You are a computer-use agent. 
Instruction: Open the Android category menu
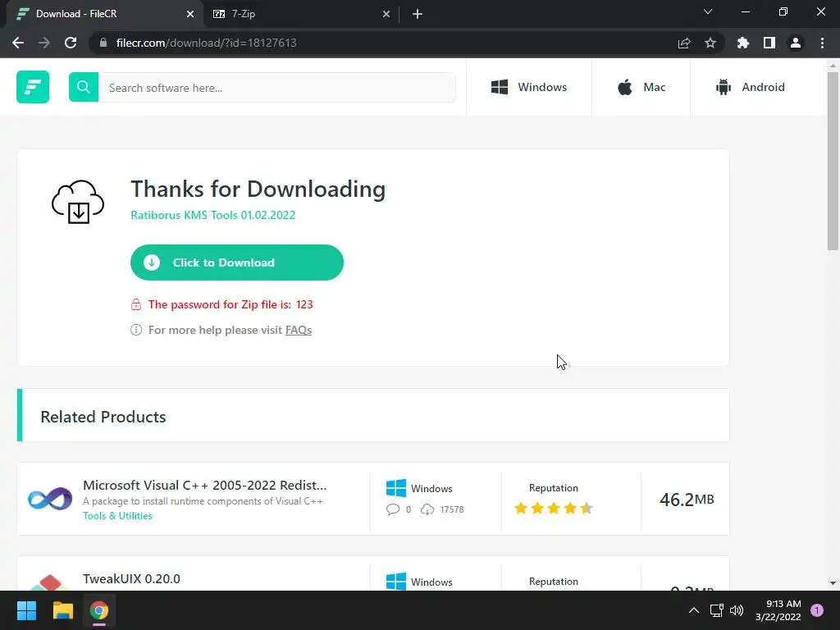750,87
